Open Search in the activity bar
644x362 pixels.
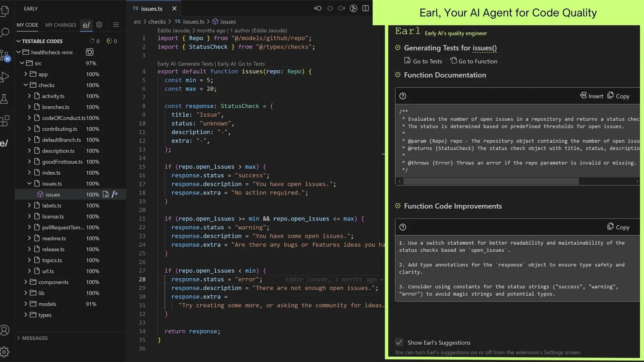pos(4,33)
